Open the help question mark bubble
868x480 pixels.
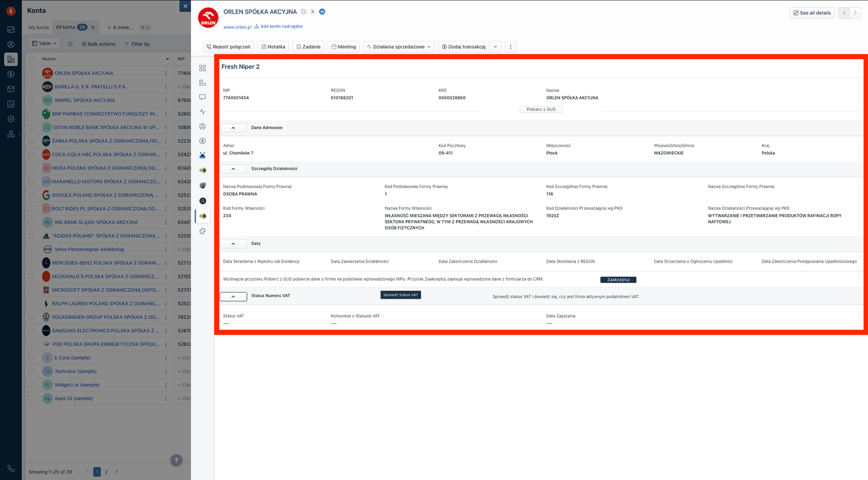click(x=176, y=460)
